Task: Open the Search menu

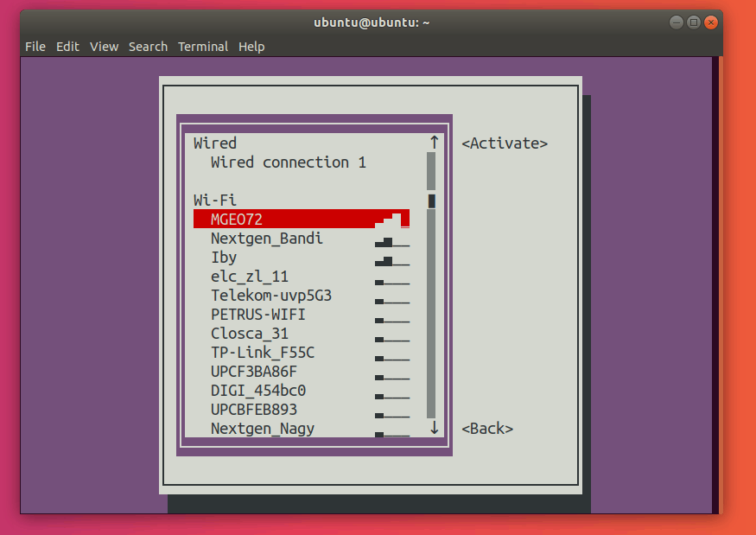Action: point(148,47)
